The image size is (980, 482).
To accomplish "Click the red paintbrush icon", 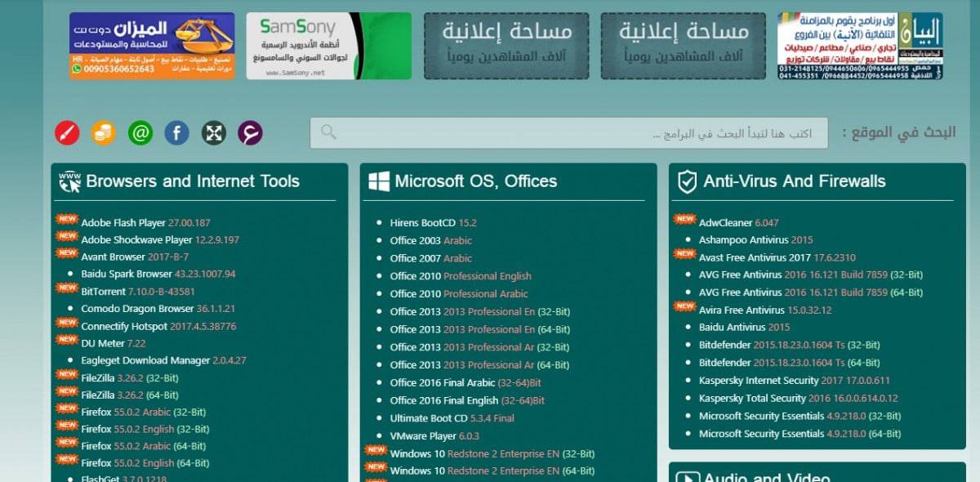I will (67, 132).
